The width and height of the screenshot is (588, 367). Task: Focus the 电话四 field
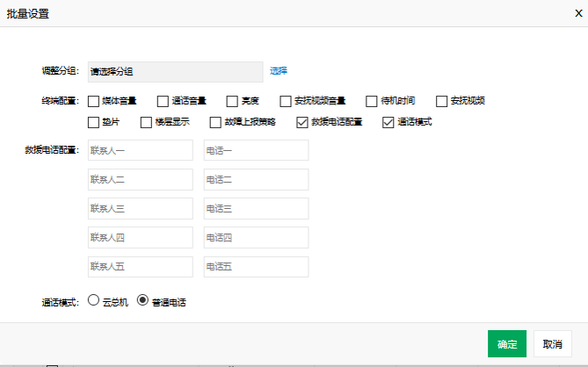(x=256, y=237)
